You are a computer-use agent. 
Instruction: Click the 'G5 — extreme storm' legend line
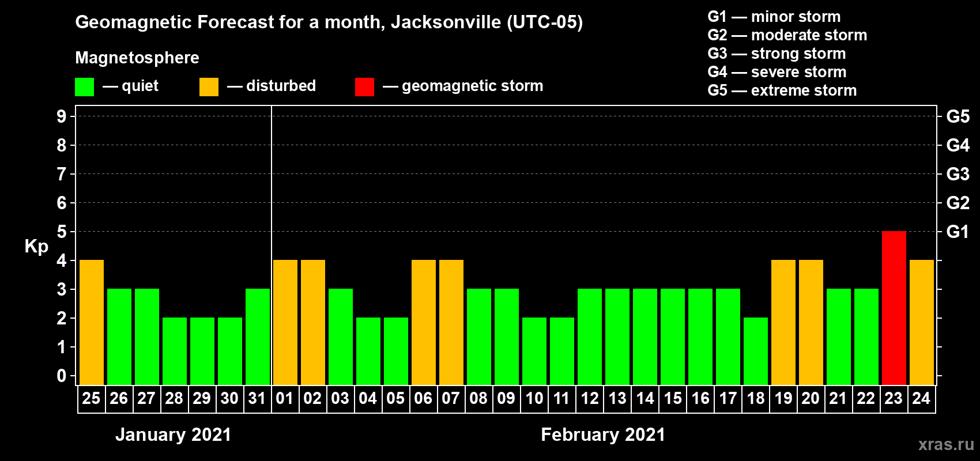tap(782, 90)
